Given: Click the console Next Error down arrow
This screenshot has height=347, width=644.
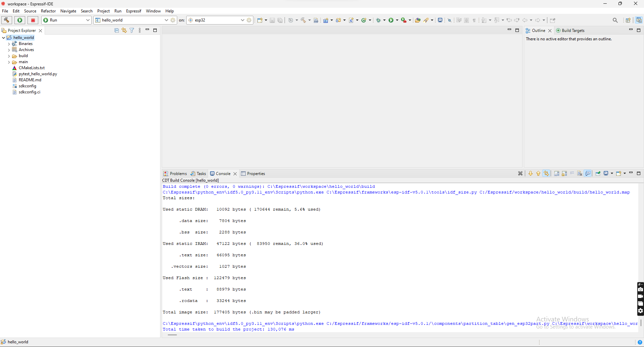Looking at the screenshot, I should (531, 173).
